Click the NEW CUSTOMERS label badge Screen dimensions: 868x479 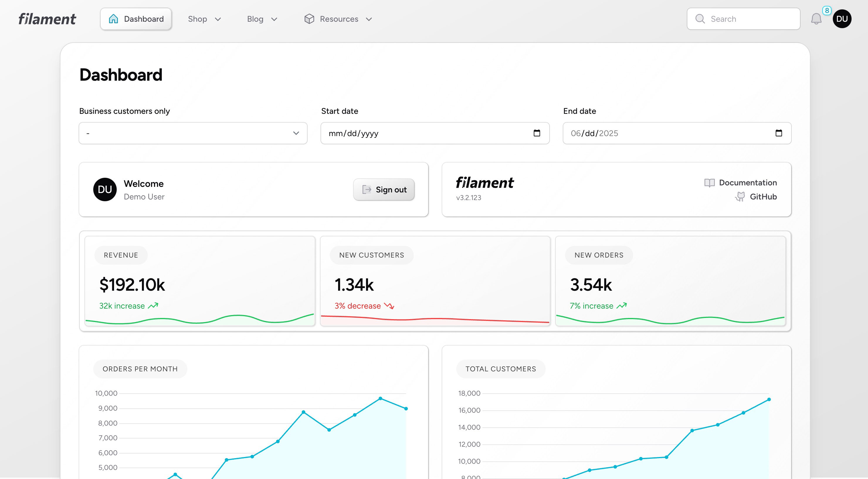(x=372, y=255)
